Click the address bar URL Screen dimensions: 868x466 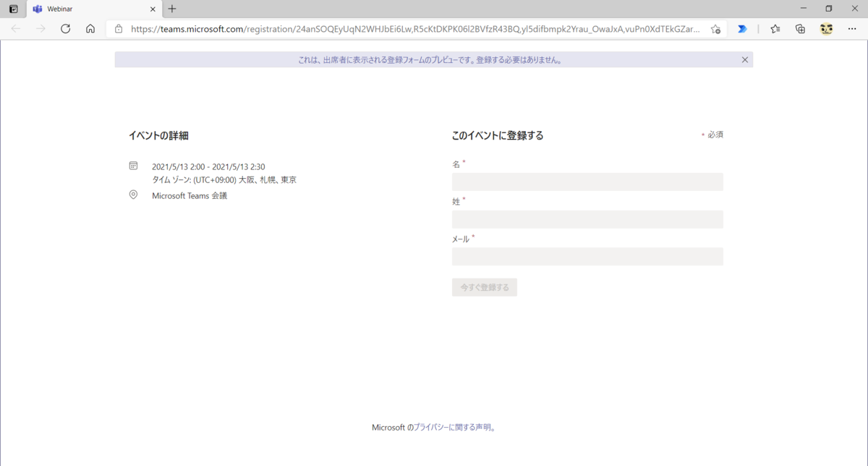pyautogui.click(x=415, y=29)
